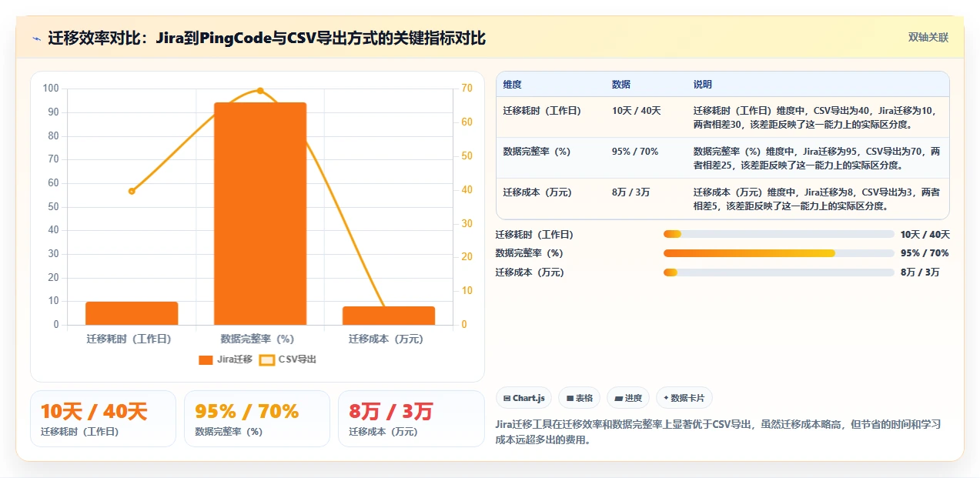
Task: Click the 数据完整率（%）table row label
Action: (537, 152)
